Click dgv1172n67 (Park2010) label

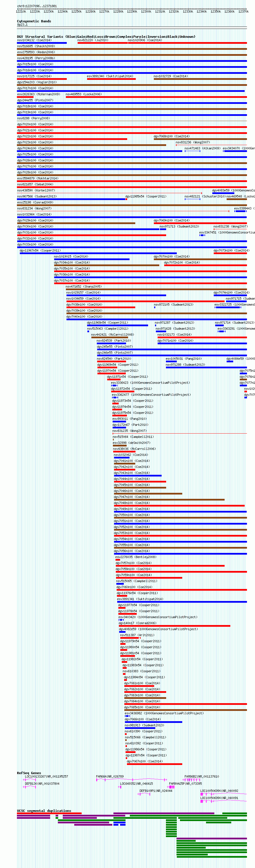point(130,425)
